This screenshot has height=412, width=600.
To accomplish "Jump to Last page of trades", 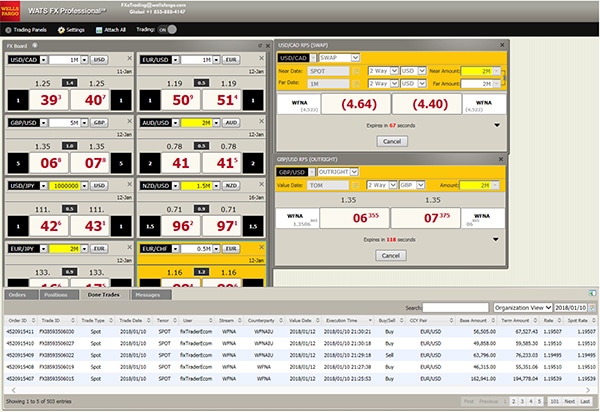I will click(x=585, y=401).
